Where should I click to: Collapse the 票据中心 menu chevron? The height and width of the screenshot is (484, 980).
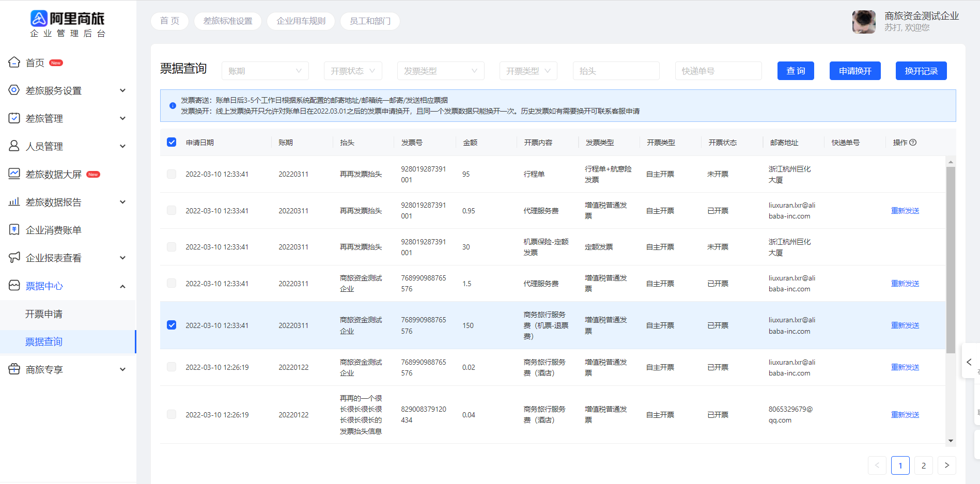click(x=122, y=286)
